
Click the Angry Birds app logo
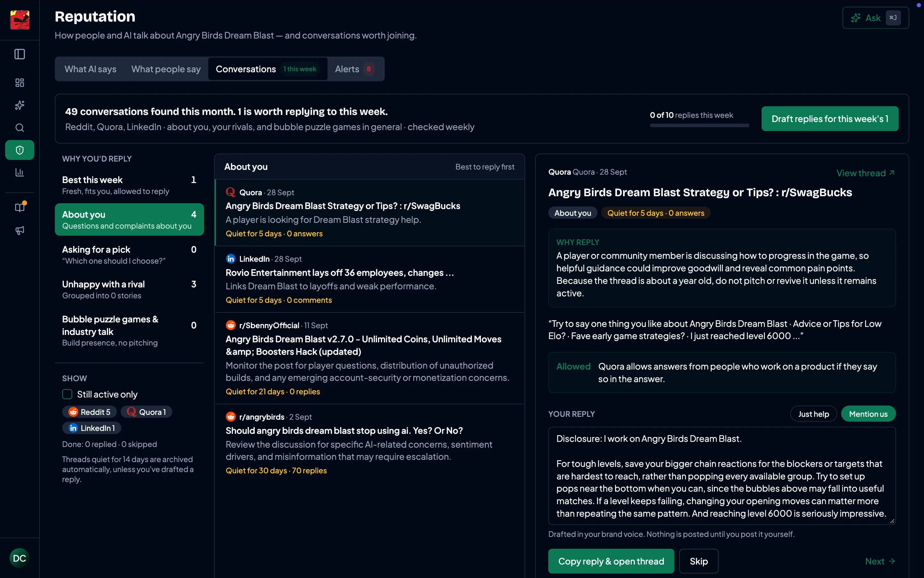pyautogui.click(x=20, y=20)
